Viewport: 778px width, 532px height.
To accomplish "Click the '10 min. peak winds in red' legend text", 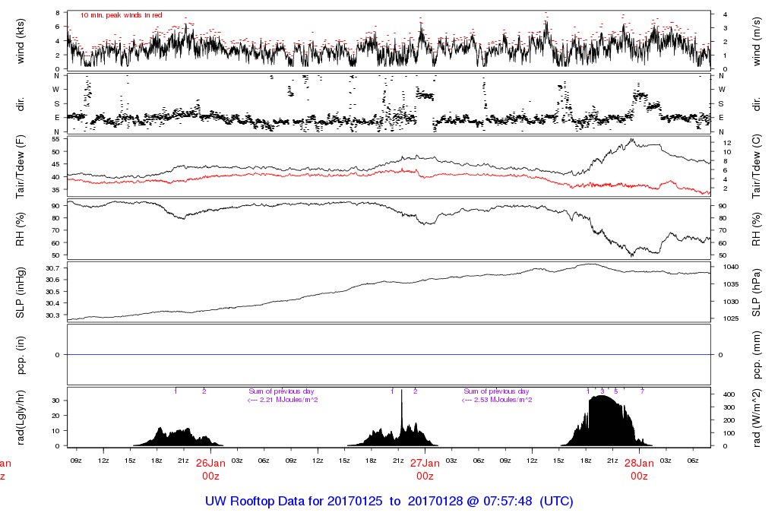I will 122,15.
